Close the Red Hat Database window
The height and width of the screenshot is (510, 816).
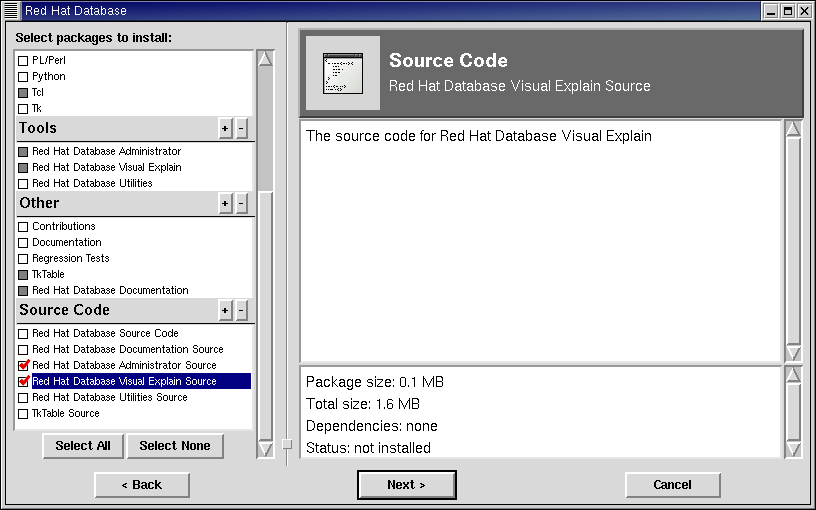point(804,11)
